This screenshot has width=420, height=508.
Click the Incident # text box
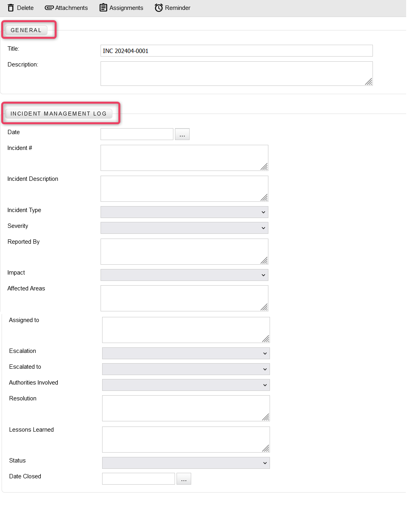[x=184, y=158]
